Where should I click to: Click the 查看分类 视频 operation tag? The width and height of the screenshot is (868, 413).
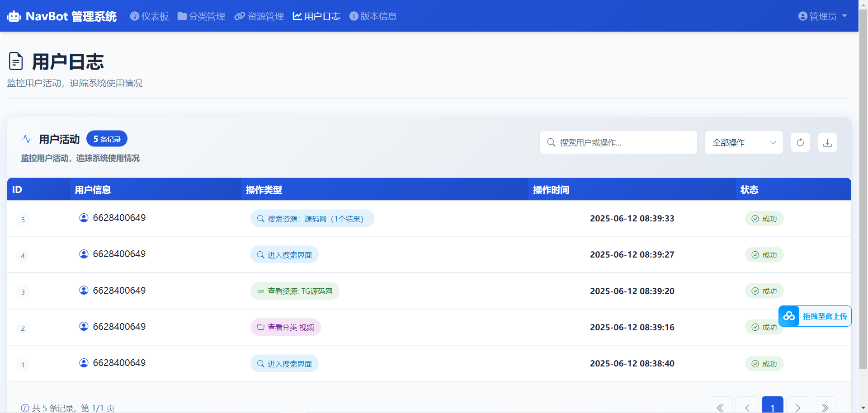(x=286, y=328)
